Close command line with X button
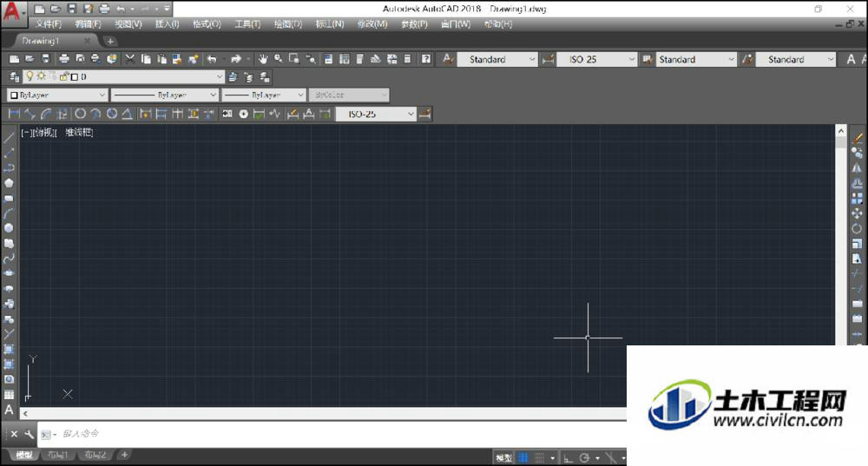This screenshot has width=868, height=466. click(15, 435)
